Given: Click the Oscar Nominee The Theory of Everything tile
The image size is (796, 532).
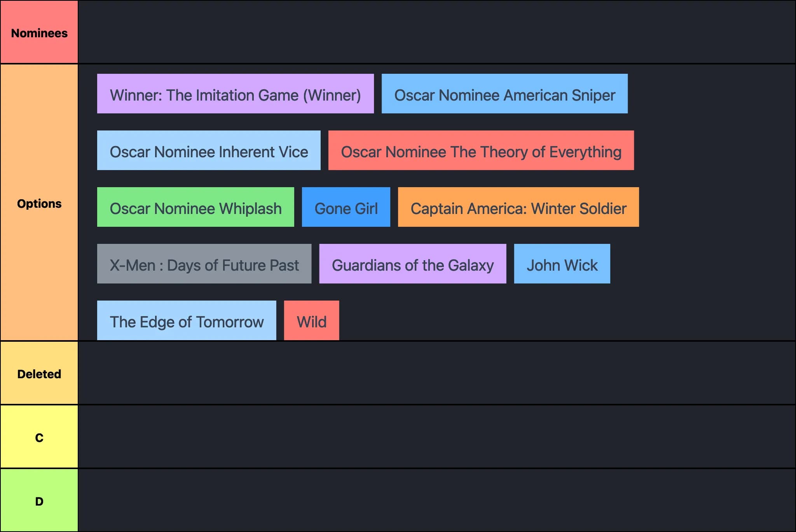Looking at the screenshot, I should click(481, 151).
